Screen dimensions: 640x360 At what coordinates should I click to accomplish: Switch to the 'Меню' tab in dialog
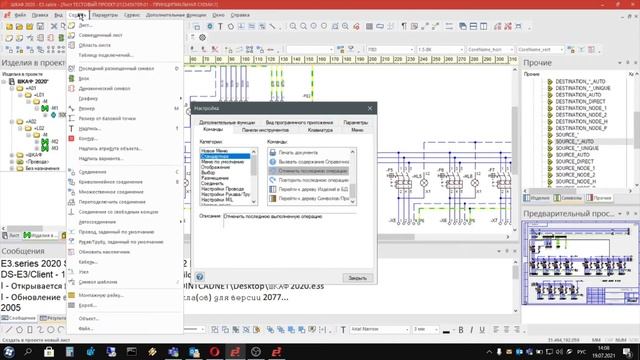click(357, 130)
